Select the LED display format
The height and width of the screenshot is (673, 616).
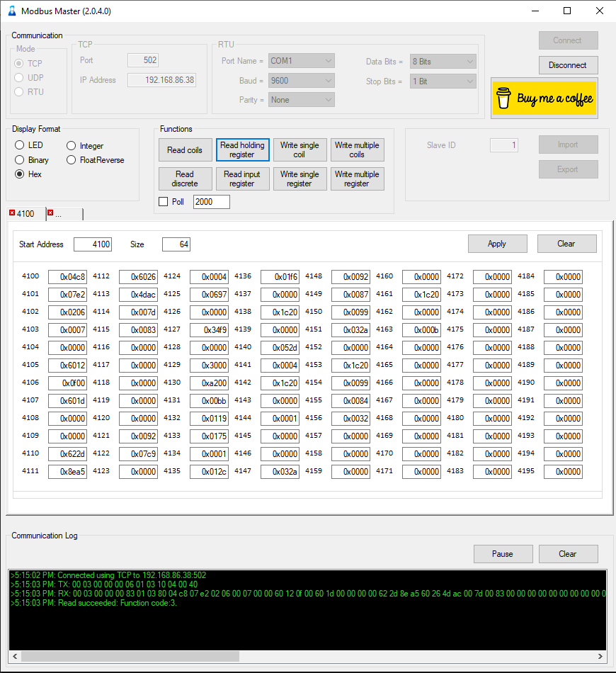click(20, 145)
